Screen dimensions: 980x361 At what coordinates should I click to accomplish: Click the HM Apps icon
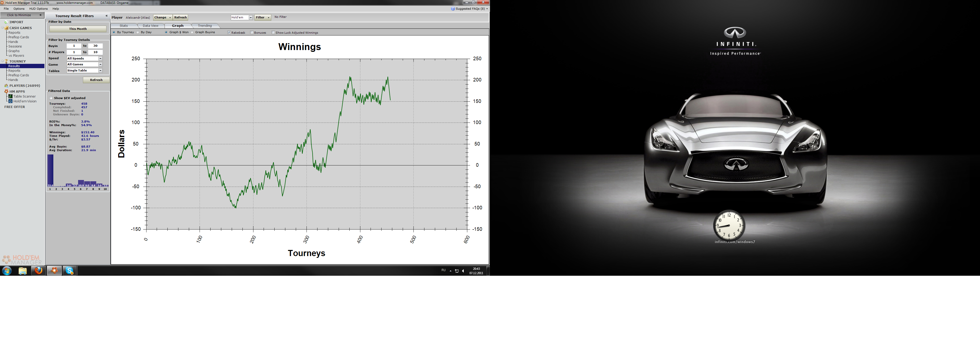(6, 92)
